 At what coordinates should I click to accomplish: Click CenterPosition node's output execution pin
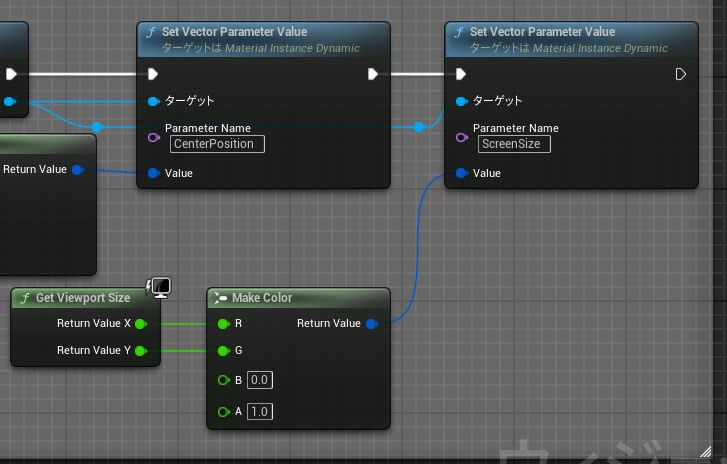pos(373,74)
